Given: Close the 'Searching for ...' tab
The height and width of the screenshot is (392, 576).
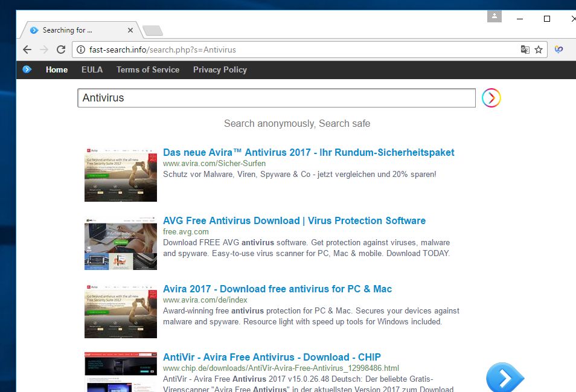Looking at the screenshot, I should pos(130,30).
